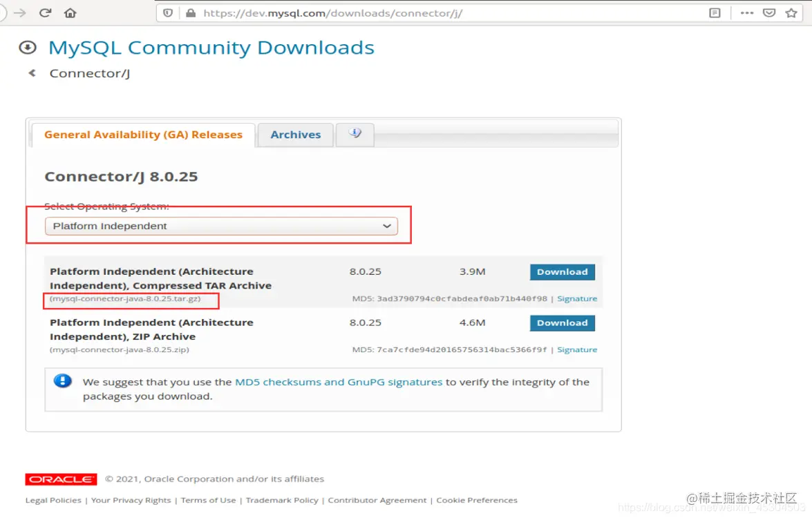Click MD5 hash of tar.gz archive
The height and width of the screenshot is (520, 812).
(462, 298)
